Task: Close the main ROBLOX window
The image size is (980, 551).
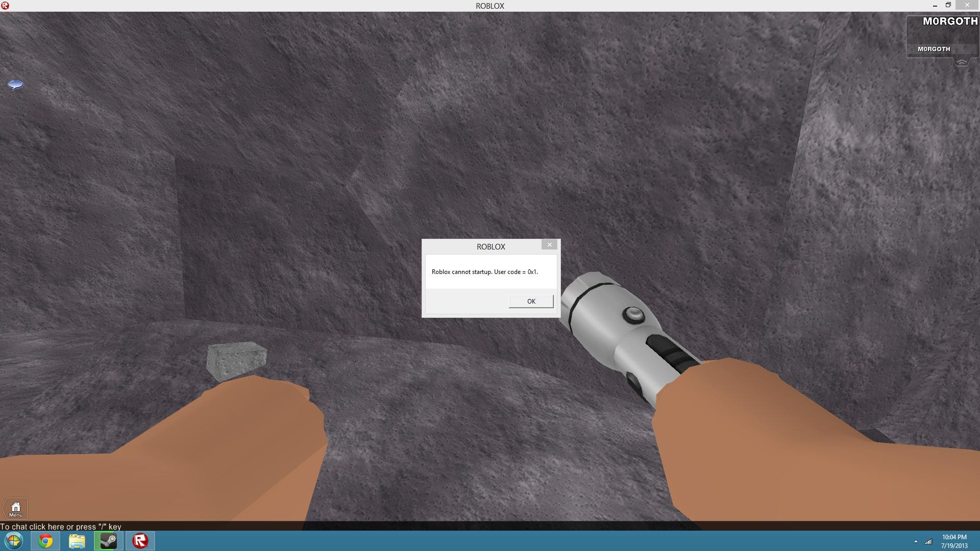Action: pyautogui.click(x=967, y=5)
